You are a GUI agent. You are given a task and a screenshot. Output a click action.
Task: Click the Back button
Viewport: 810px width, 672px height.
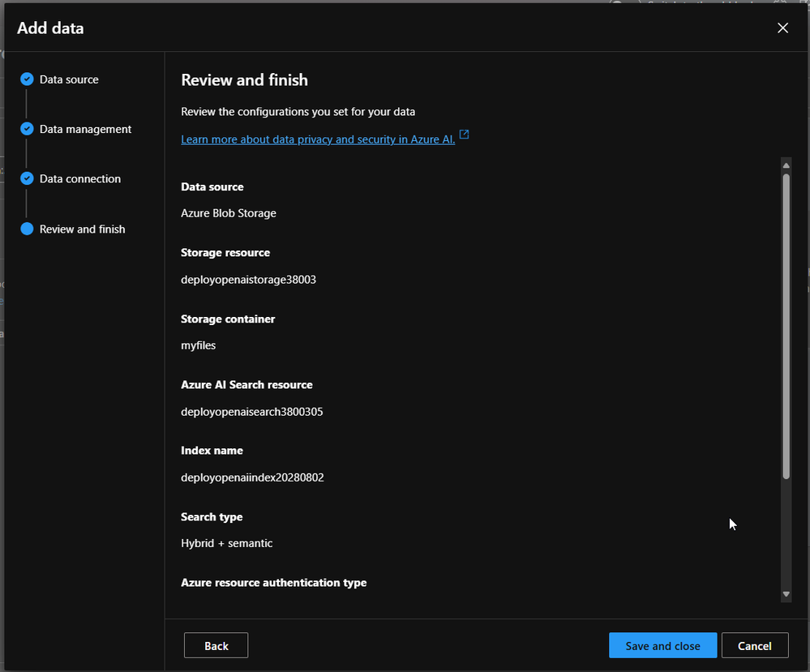click(216, 646)
